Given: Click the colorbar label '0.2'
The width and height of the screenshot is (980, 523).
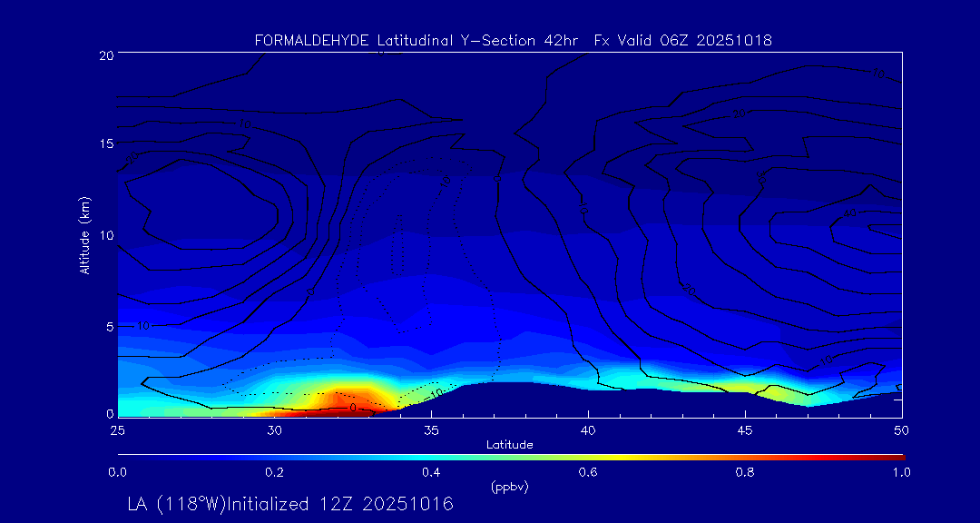Looking at the screenshot, I should (274, 472).
